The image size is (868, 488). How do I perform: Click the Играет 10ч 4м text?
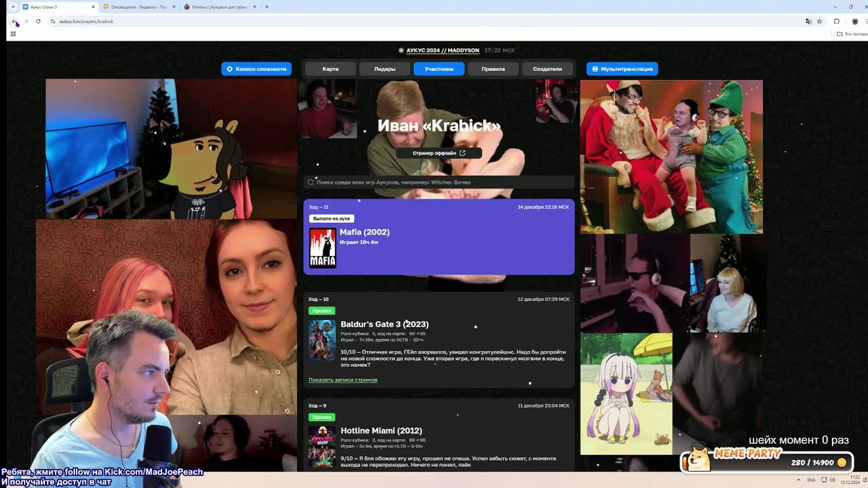pos(359,242)
